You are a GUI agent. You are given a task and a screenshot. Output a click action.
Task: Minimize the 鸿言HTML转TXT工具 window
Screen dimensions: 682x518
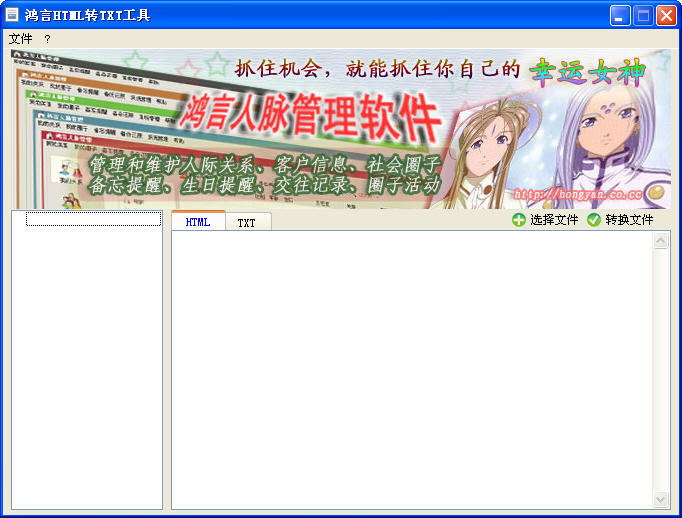pyautogui.click(x=620, y=16)
